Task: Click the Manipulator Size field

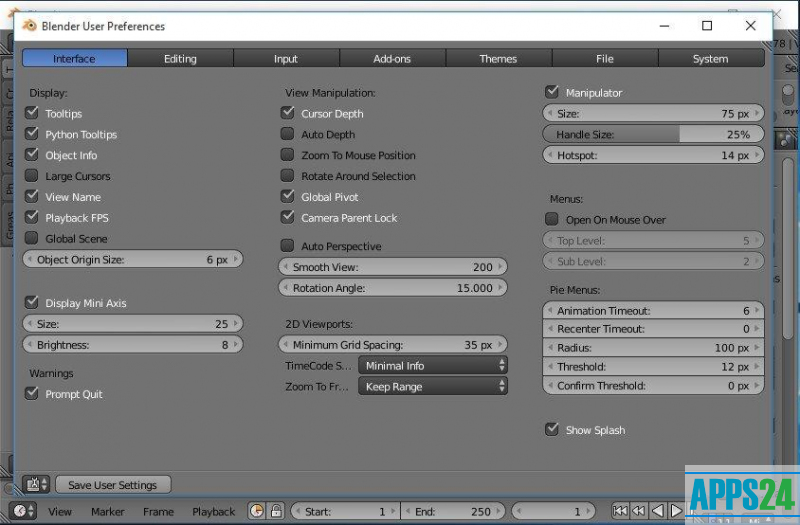Action: [x=653, y=113]
